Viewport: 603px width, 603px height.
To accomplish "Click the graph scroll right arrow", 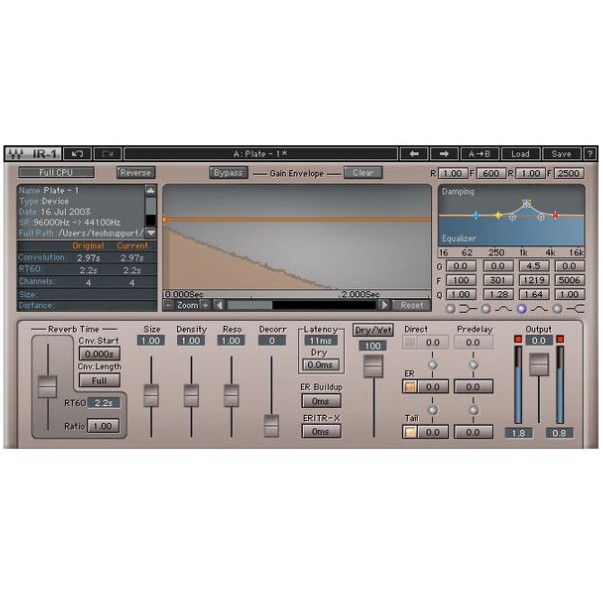I will point(384,305).
